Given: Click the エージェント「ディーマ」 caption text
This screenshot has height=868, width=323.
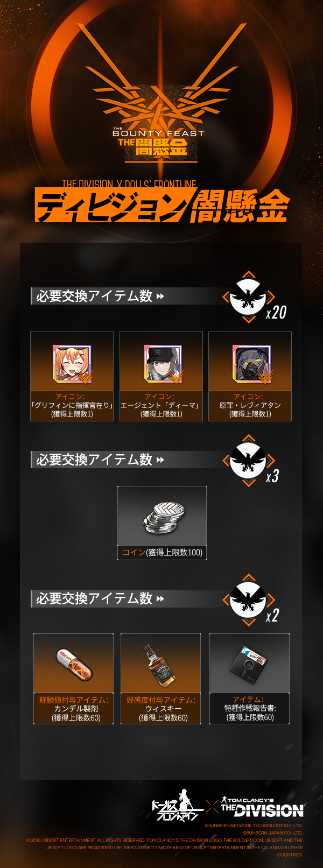Looking at the screenshot, I should click(161, 405).
